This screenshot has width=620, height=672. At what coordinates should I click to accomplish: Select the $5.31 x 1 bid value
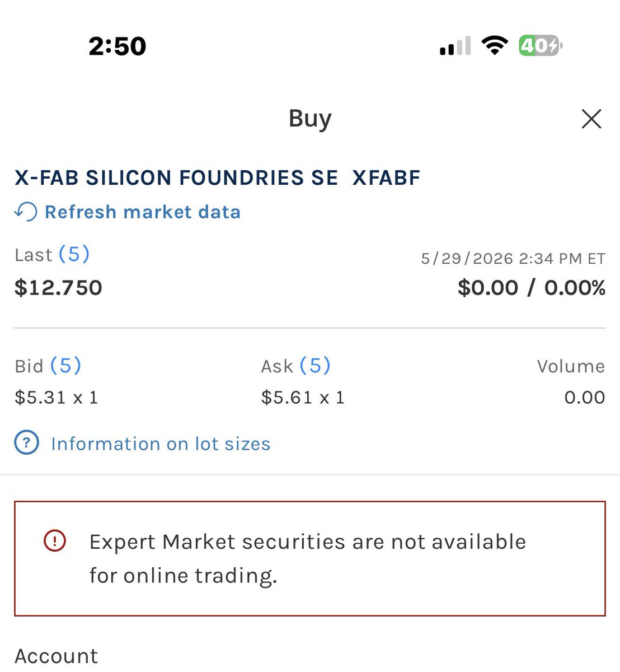(x=57, y=398)
